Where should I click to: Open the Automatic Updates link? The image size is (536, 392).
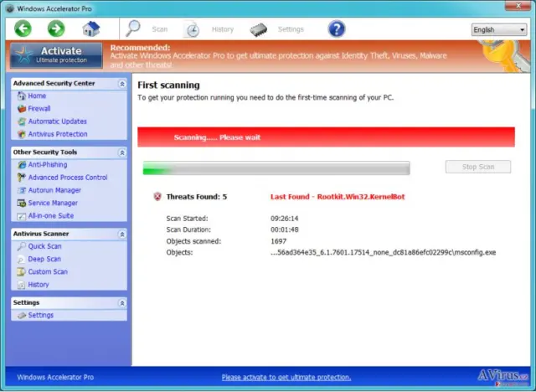pos(58,121)
